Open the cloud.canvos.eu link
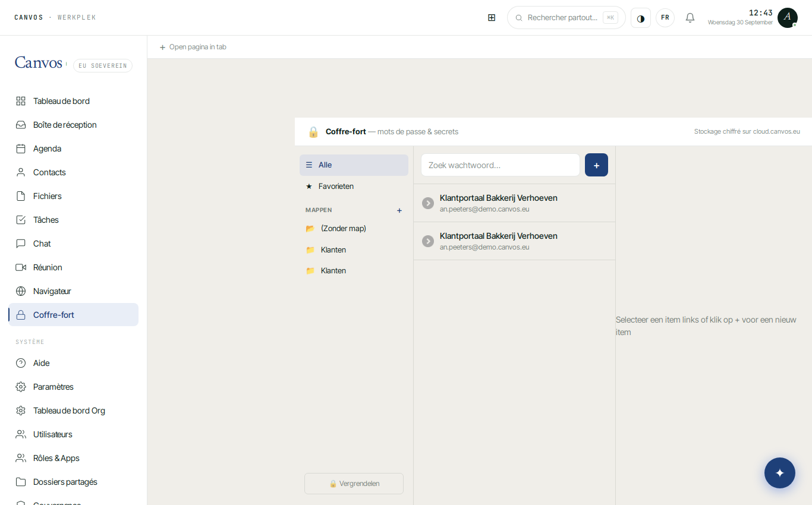 click(776, 132)
